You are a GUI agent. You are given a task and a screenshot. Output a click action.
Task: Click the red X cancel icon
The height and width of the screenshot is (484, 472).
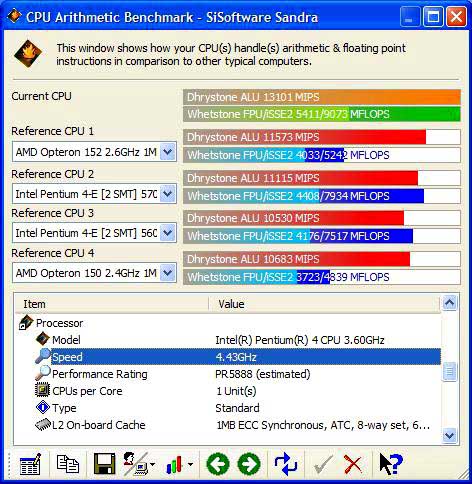pyautogui.click(x=353, y=464)
